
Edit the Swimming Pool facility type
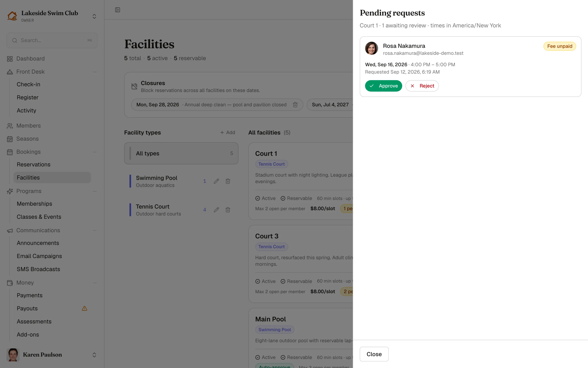pos(216,181)
